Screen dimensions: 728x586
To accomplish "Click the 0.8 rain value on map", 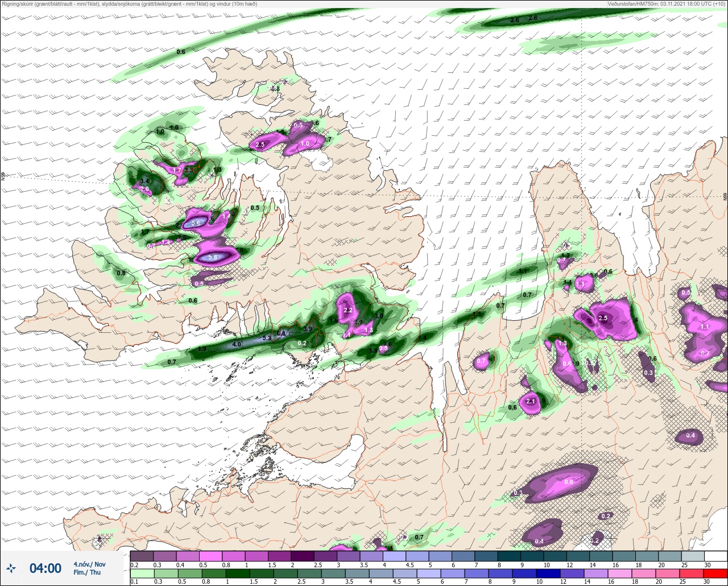I will click(x=121, y=273).
